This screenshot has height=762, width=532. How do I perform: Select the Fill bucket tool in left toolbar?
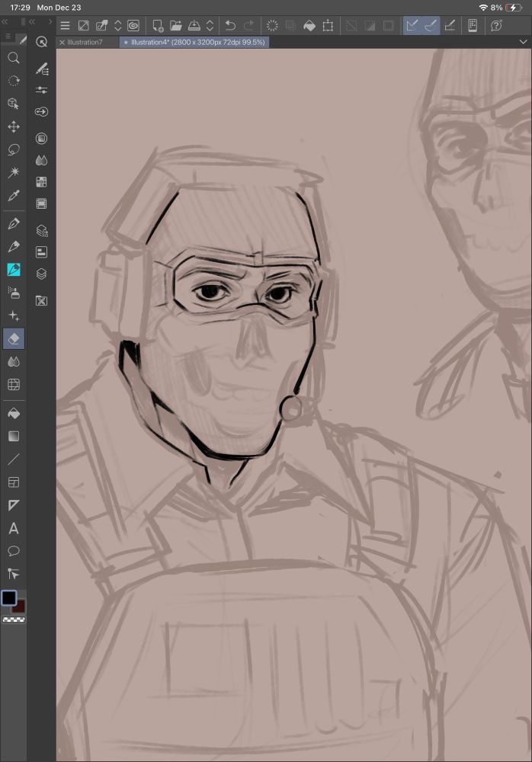(14, 413)
